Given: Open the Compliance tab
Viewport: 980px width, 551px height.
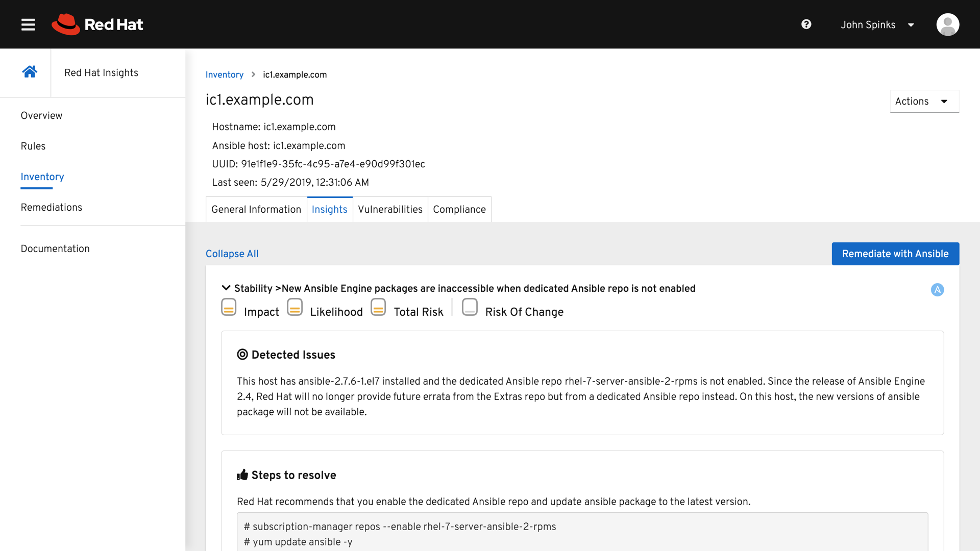Looking at the screenshot, I should pyautogui.click(x=459, y=209).
